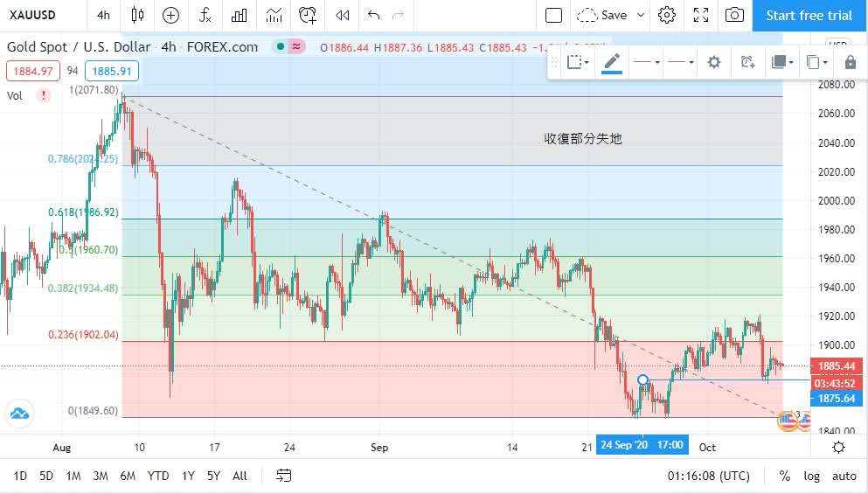Click the Start free trial button
This screenshot has width=868, height=494.
tap(809, 15)
